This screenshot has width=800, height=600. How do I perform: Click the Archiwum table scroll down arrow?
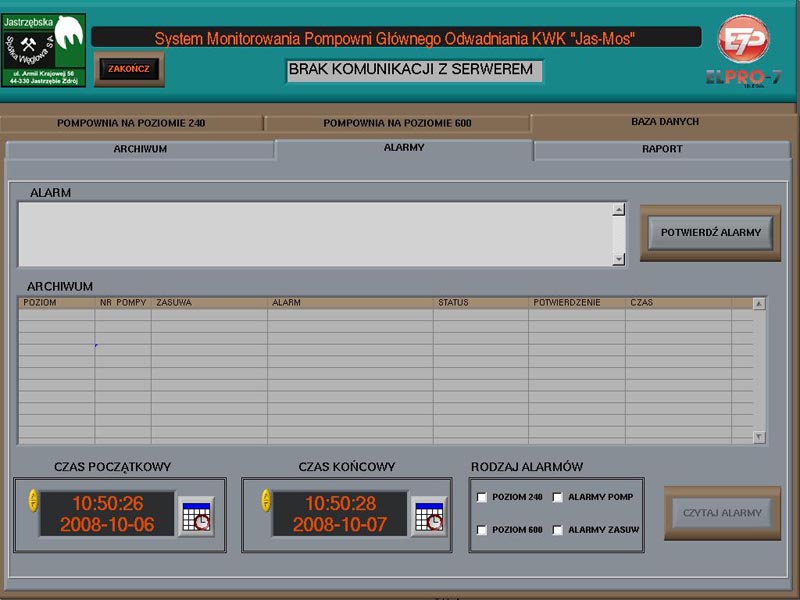coord(759,437)
